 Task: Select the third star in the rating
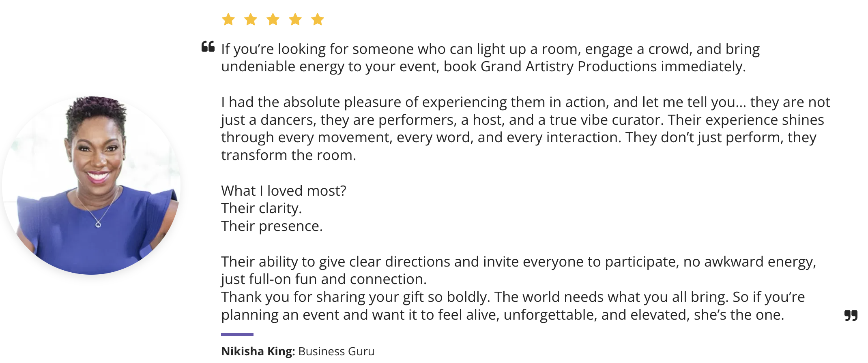point(273,19)
